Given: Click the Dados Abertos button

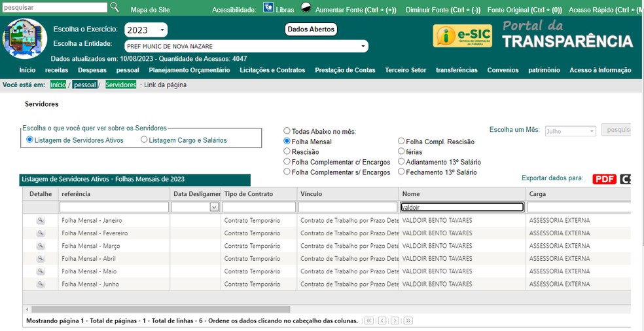Looking at the screenshot, I should [x=311, y=29].
